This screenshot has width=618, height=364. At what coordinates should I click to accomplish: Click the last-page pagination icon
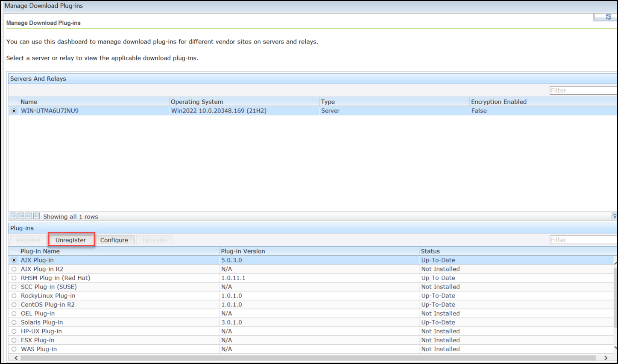[x=37, y=216]
